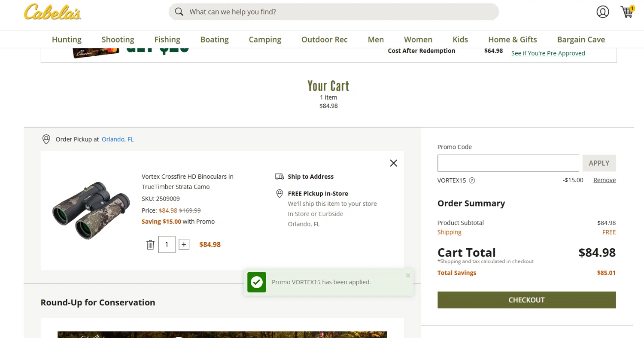Click the CLUB card banner image
Viewport: 644px width, 338px height.
pyautogui.click(x=95, y=52)
